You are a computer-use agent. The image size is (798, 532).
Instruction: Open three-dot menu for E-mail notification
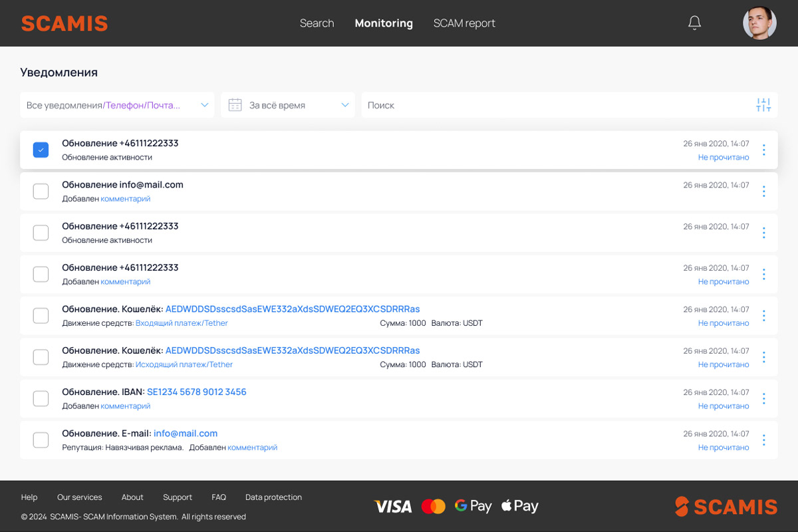tap(763, 440)
